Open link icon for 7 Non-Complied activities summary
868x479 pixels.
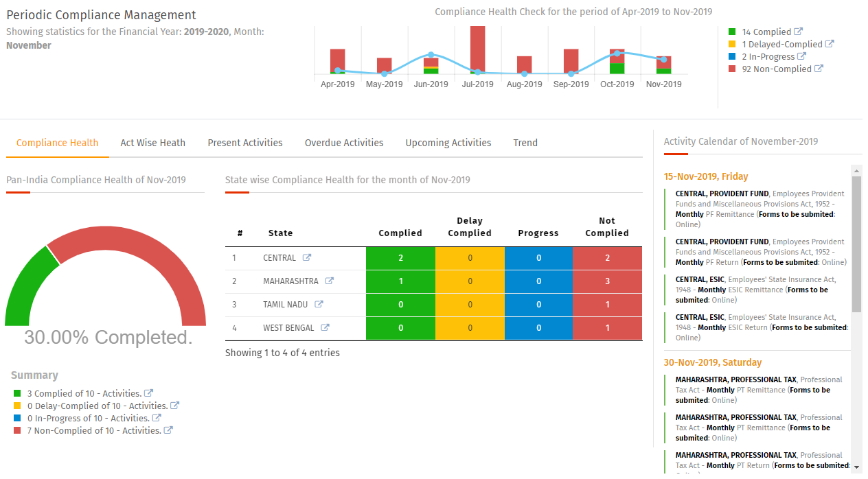pos(168,430)
